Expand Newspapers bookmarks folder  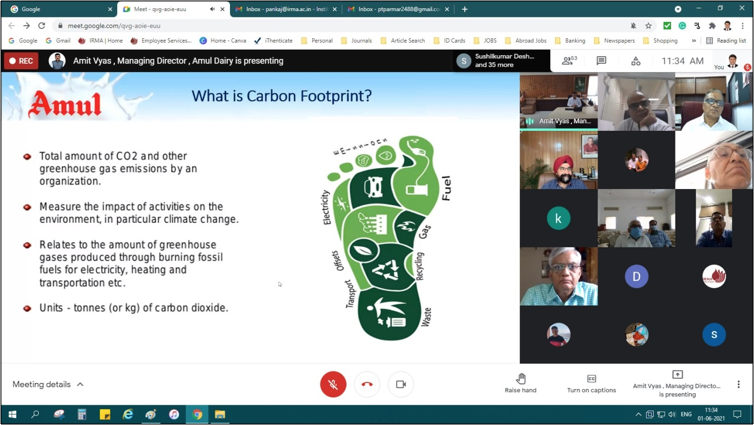click(615, 40)
